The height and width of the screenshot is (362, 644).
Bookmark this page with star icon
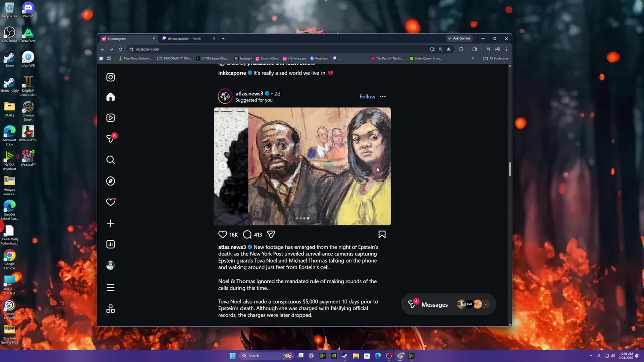pyautogui.click(x=448, y=49)
